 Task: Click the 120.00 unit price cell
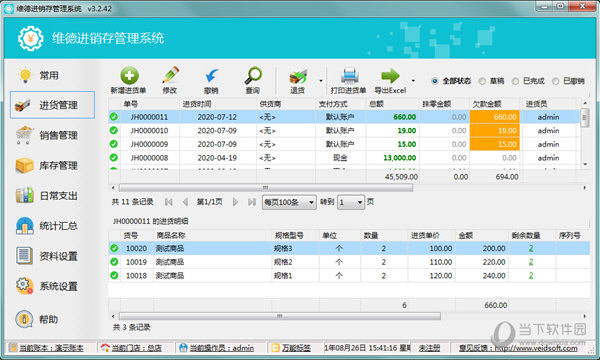pyautogui.click(x=431, y=275)
